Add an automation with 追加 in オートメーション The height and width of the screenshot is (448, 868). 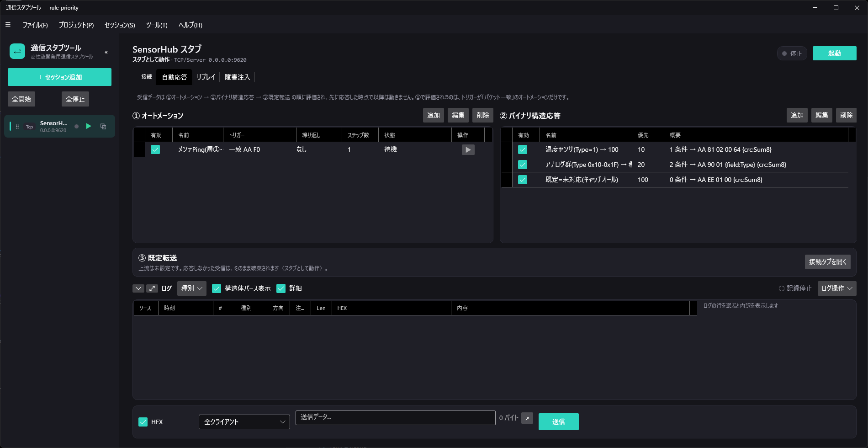click(434, 115)
